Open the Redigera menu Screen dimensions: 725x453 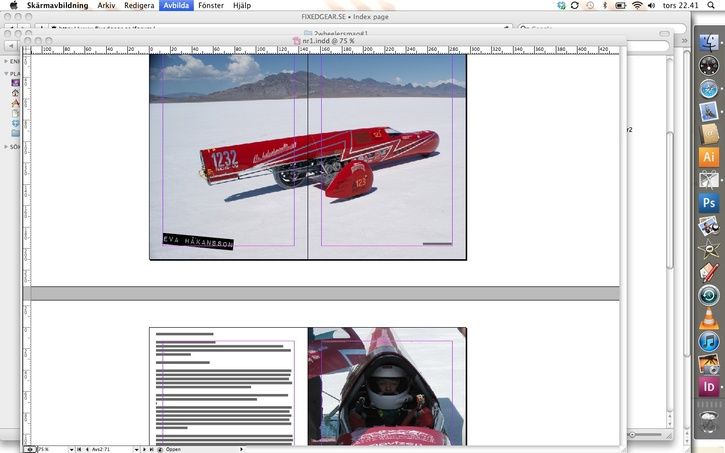tap(139, 5)
